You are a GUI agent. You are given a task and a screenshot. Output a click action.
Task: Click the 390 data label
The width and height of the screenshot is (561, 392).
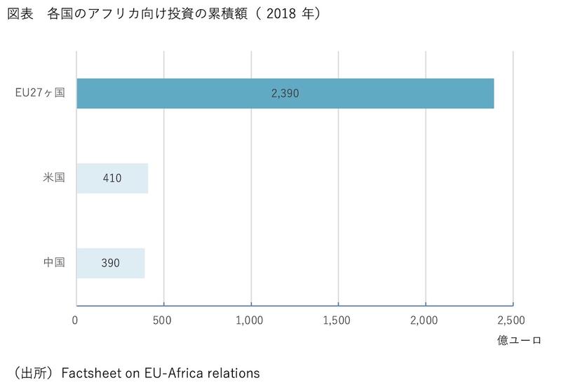(110, 263)
